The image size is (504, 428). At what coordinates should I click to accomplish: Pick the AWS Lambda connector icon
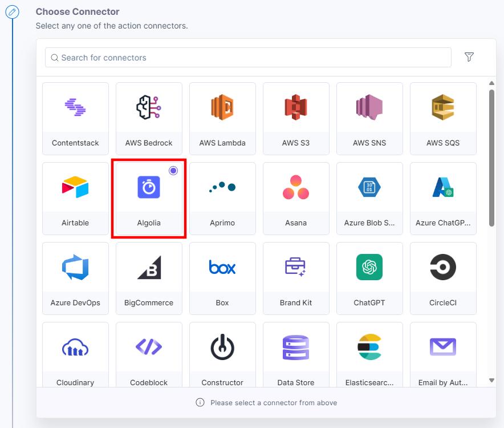[222, 107]
